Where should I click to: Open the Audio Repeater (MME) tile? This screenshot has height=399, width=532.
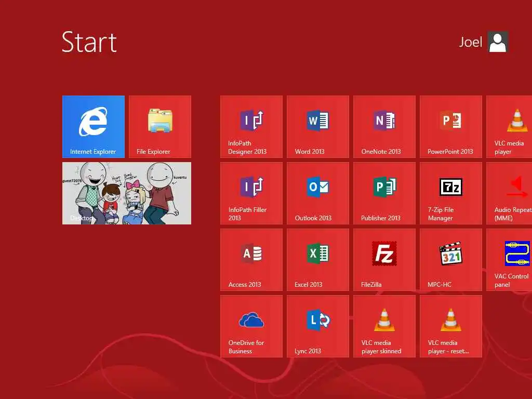(509, 193)
